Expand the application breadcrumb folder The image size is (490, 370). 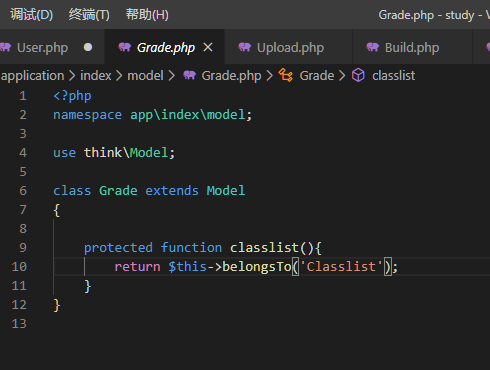32,76
